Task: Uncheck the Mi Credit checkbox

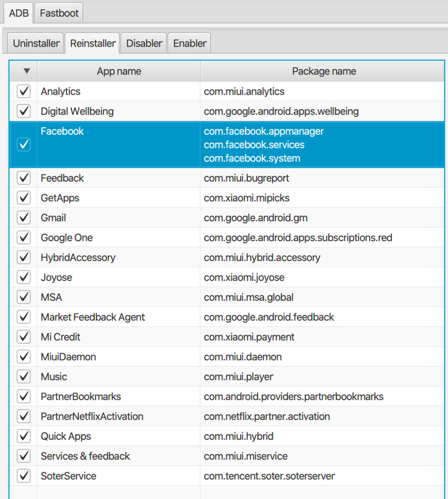Action: click(x=24, y=337)
